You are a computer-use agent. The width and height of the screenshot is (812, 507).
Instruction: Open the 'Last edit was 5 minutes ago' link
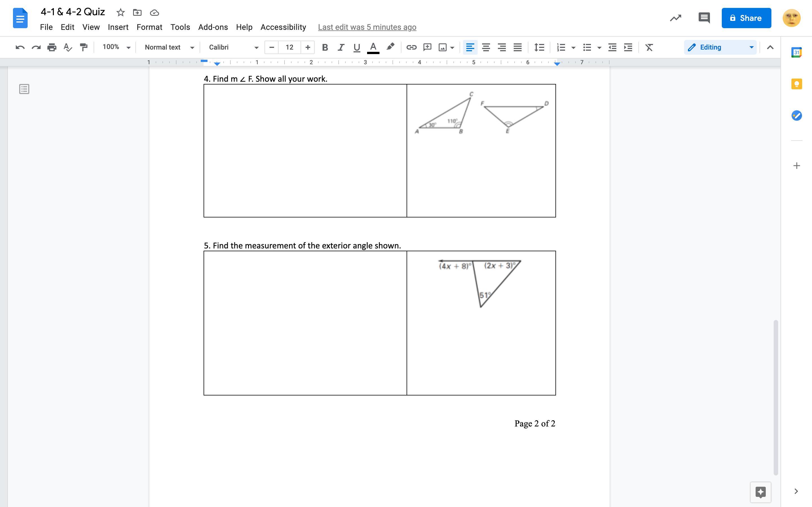coord(367,27)
